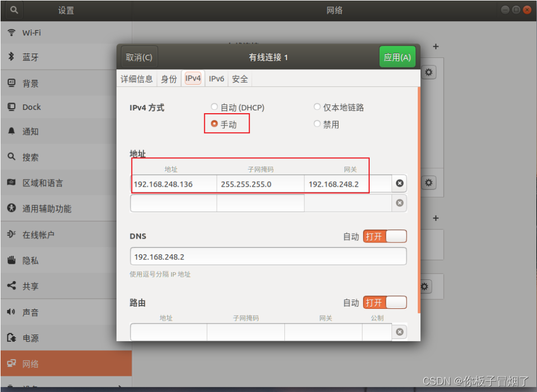Click delete icon of empty address row
537x392 pixels.
(x=399, y=203)
